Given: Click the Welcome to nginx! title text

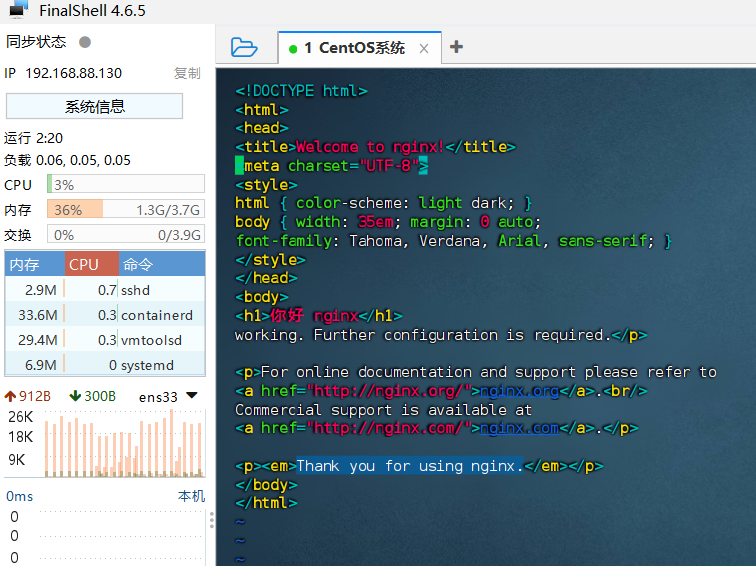Looking at the screenshot, I should (x=370, y=147).
